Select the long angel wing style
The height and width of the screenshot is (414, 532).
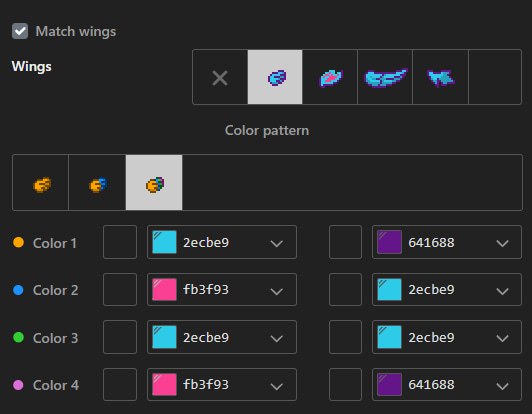tap(385, 77)
